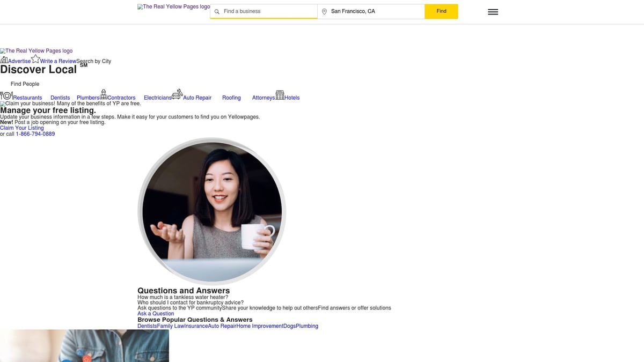Open the Auto Repair questions link
Screen dimensions: 644x362
222,326
